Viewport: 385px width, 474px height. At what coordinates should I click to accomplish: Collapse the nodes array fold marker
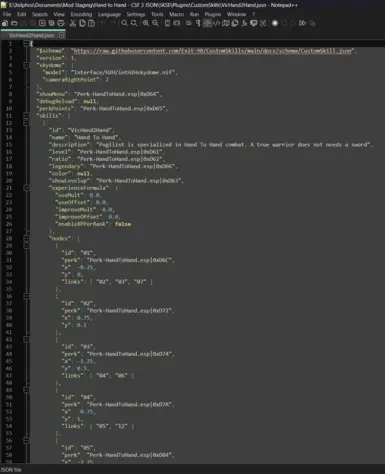(26, 238)
